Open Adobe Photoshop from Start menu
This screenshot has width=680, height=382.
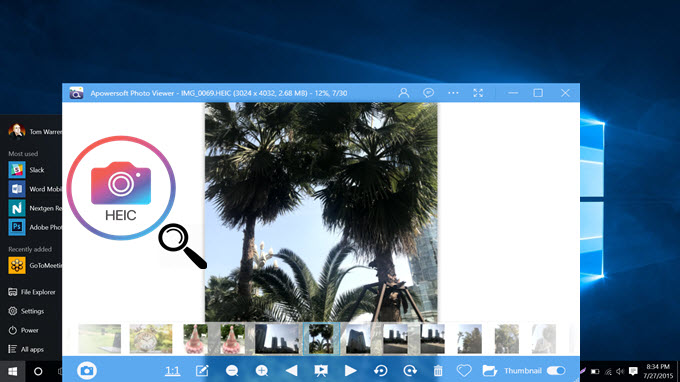tap(35, 227)
